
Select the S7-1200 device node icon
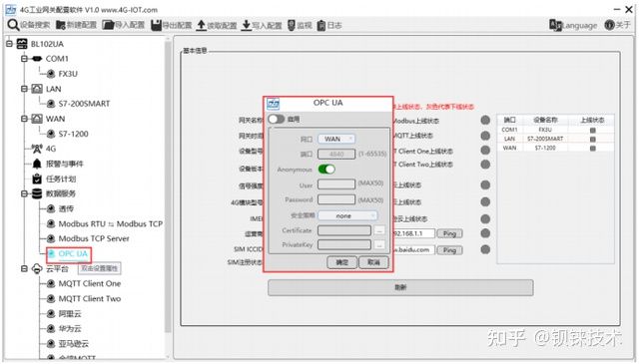(51, 134)
